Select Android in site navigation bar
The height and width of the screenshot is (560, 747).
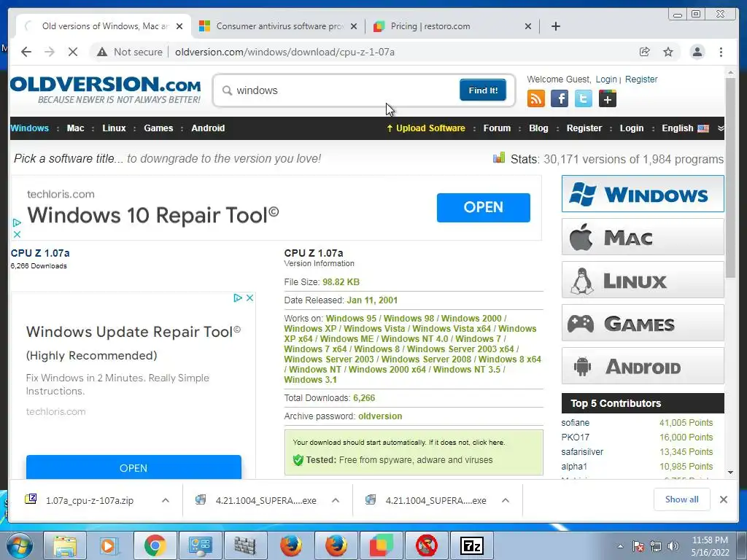click(x=208, y=128)
